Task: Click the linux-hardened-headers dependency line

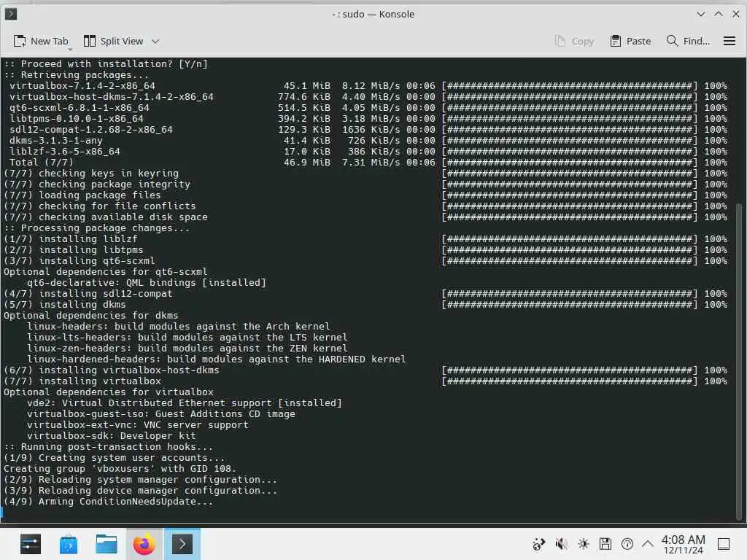Action: pyautogui.click(x=216, y=359)
